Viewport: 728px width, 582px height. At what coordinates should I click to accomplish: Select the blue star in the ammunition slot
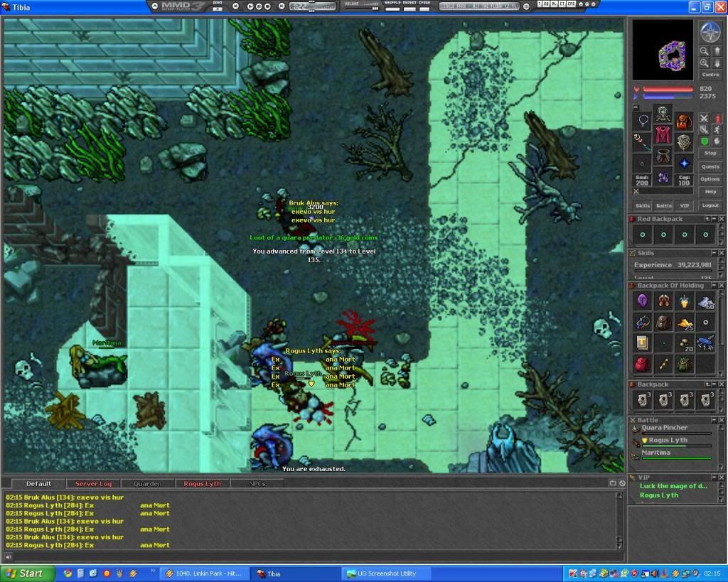[684, 163]
